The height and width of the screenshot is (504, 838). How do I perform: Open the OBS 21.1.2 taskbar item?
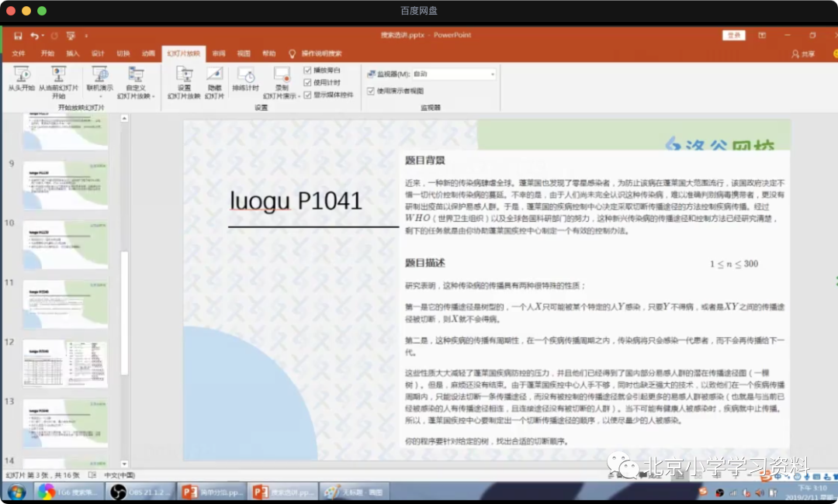point(142,492)
